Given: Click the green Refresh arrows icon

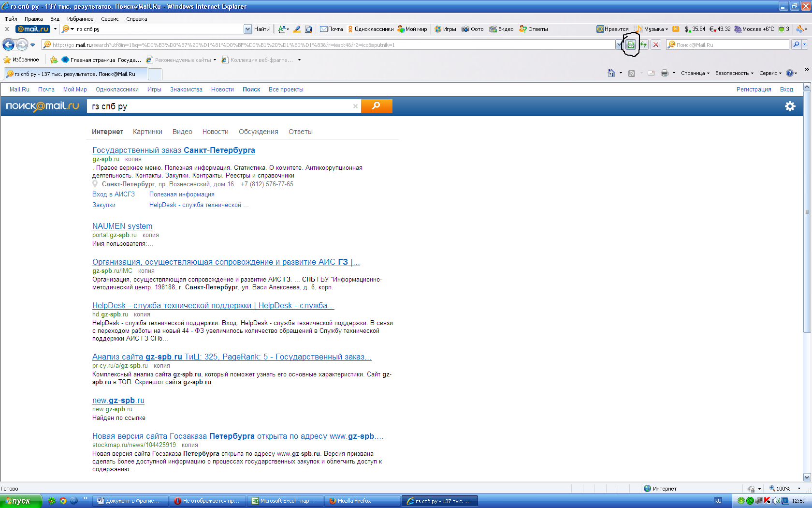Looking at the screenshot, I should pos(643,45).
